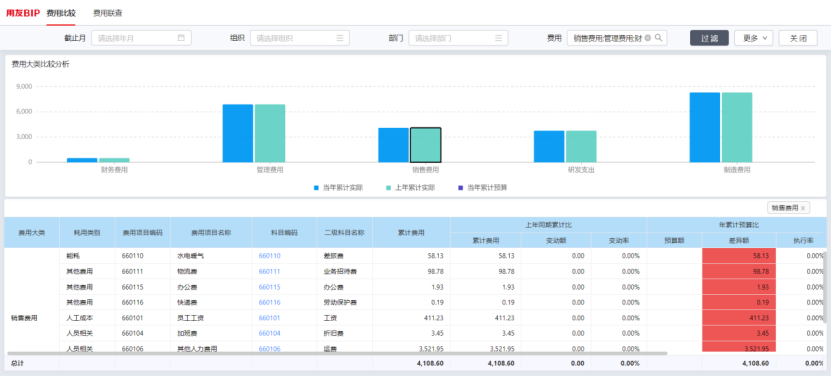This screenshot has width=831, height=376.
Task: Open the 截止月 date picker field
Action: click(x=142, y=38)
